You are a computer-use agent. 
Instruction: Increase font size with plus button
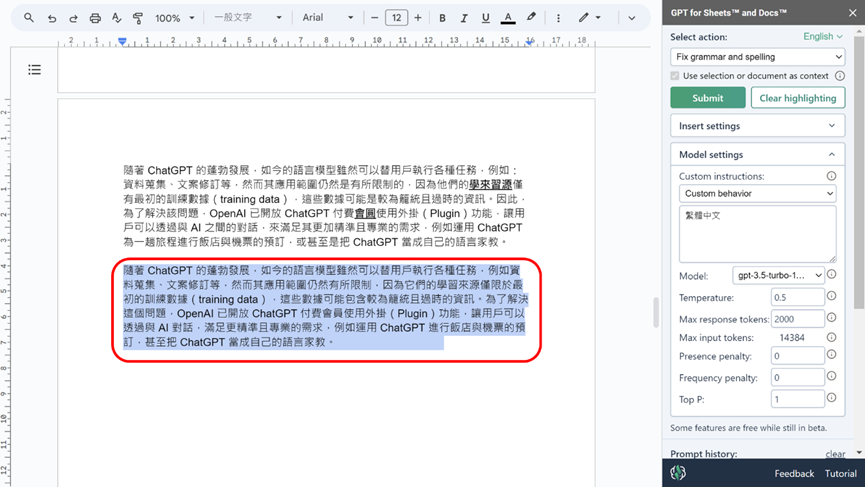[418, 18]
